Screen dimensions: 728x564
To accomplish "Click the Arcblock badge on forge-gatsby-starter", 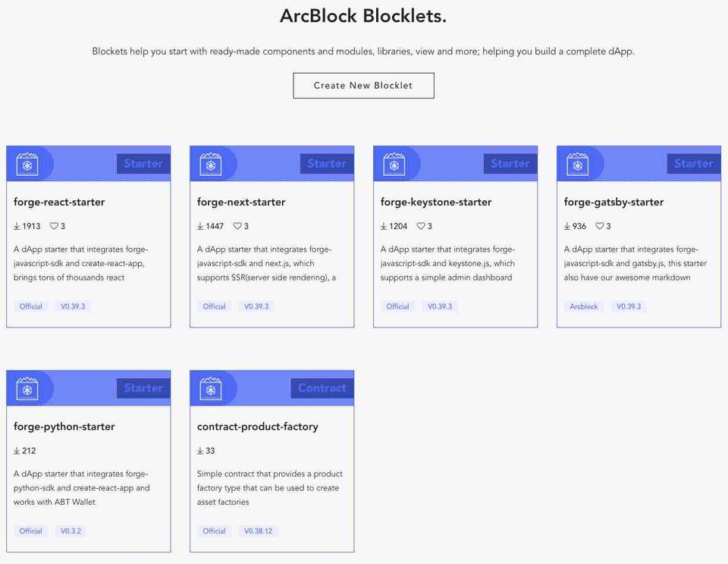I will click(584, 306).
